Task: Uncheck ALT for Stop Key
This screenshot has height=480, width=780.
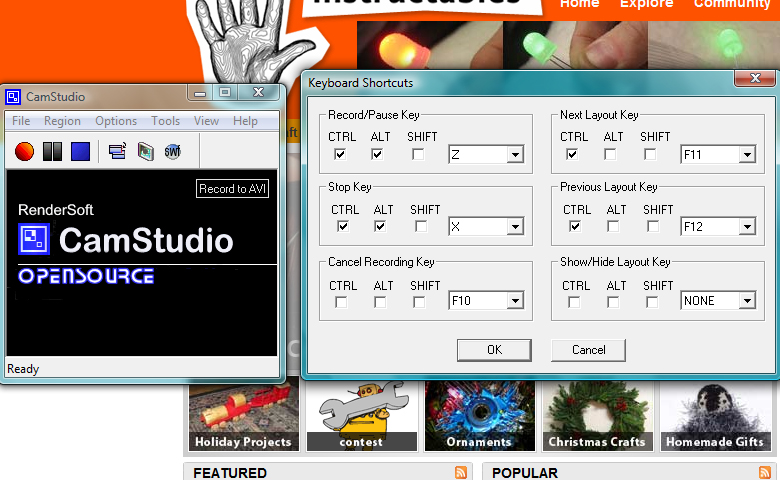Action: tap(380, 226)
